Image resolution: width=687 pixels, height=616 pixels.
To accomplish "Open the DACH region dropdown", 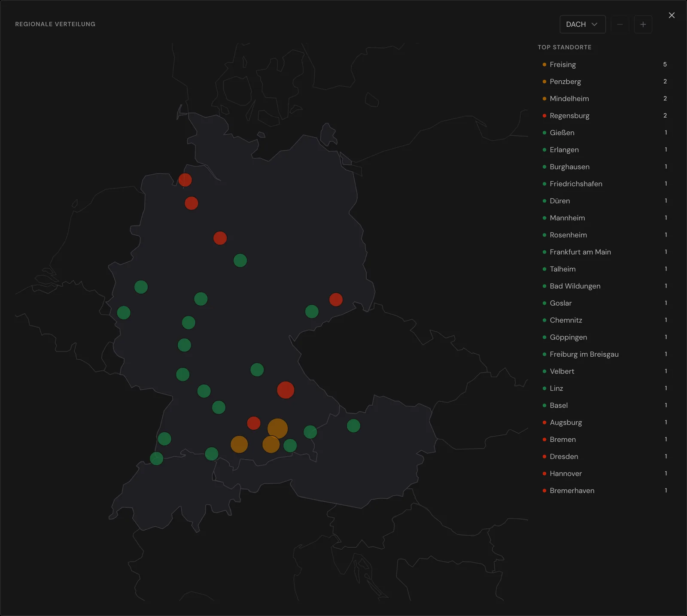I will (x=582, y=24).
